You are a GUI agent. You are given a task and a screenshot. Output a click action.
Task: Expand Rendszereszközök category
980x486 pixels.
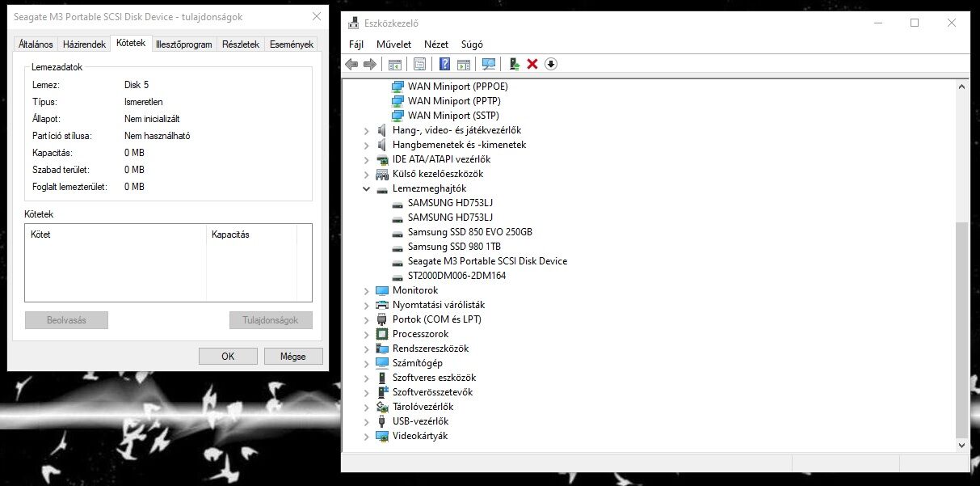pyautogui.click(x=367, y=349)
